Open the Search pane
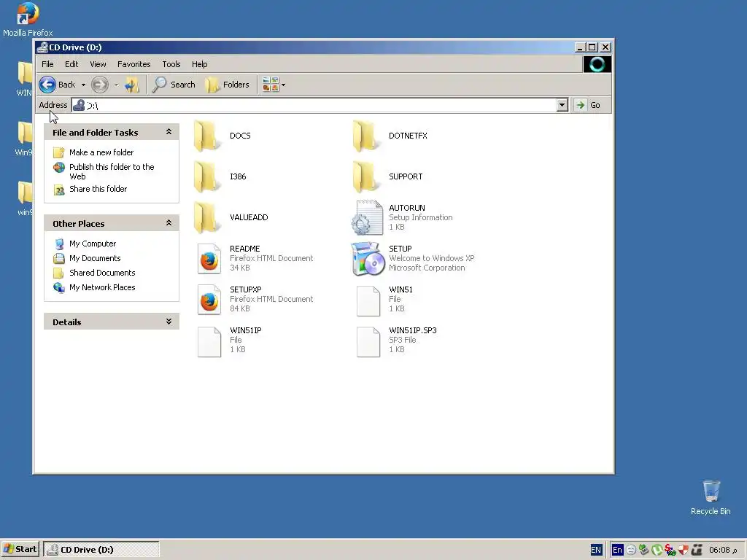Screen dimensions: 747x560 pos(174,85)
